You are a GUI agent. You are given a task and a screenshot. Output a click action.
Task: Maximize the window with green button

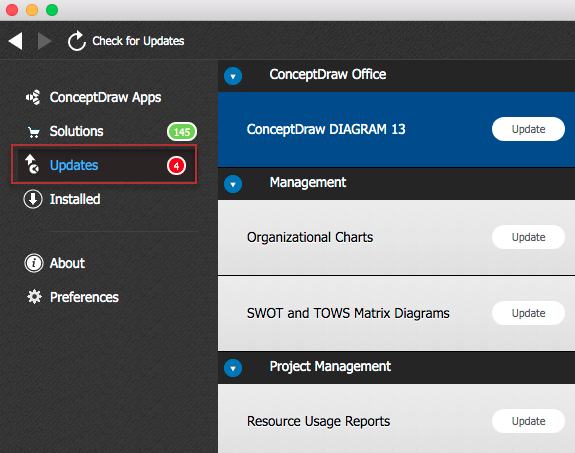point(52,10)
